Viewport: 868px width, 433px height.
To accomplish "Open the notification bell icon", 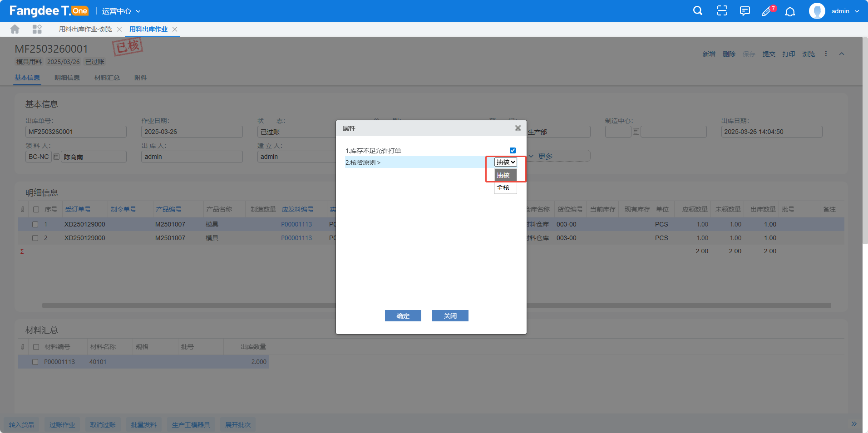I will point(790,11).
